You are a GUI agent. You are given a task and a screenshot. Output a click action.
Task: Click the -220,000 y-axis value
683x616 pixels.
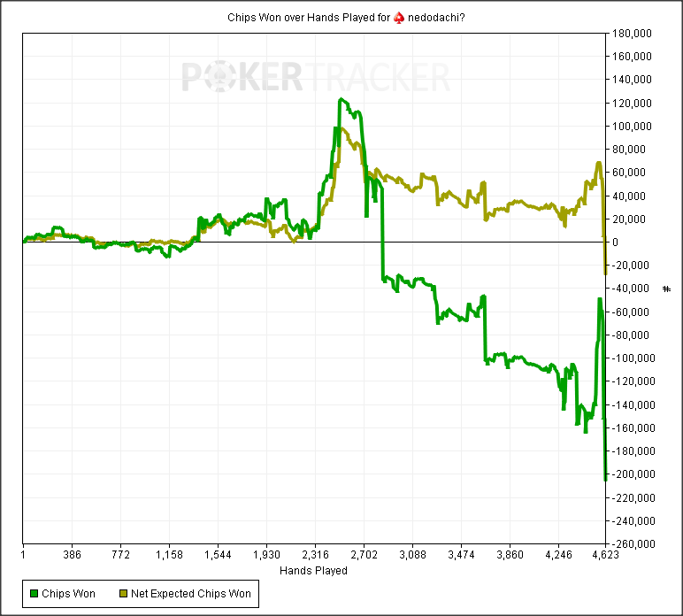coord(633,497)
